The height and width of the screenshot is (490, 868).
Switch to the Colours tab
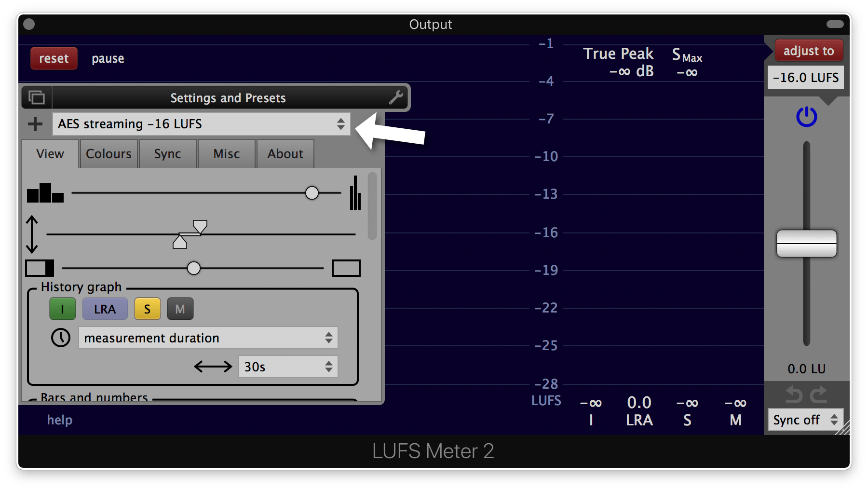click(x=109, y=154)
